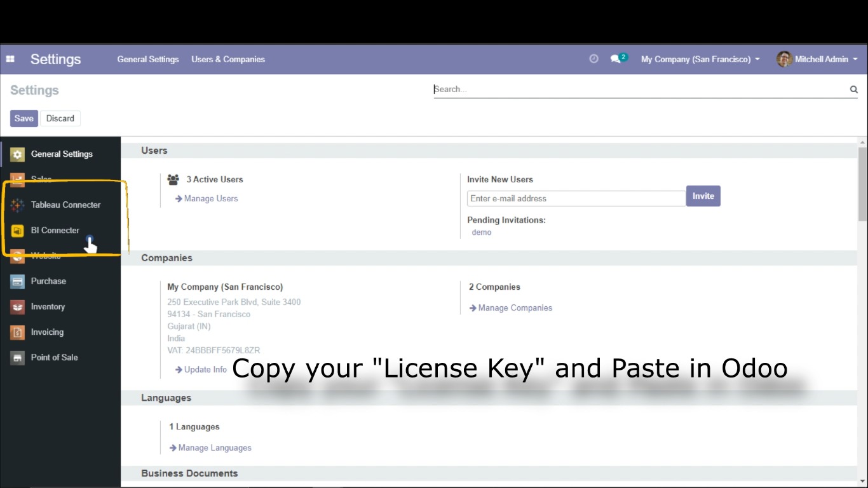Click the "250 Executive Park Blvd" address line
868x488 pixels.
coord(234,302)
